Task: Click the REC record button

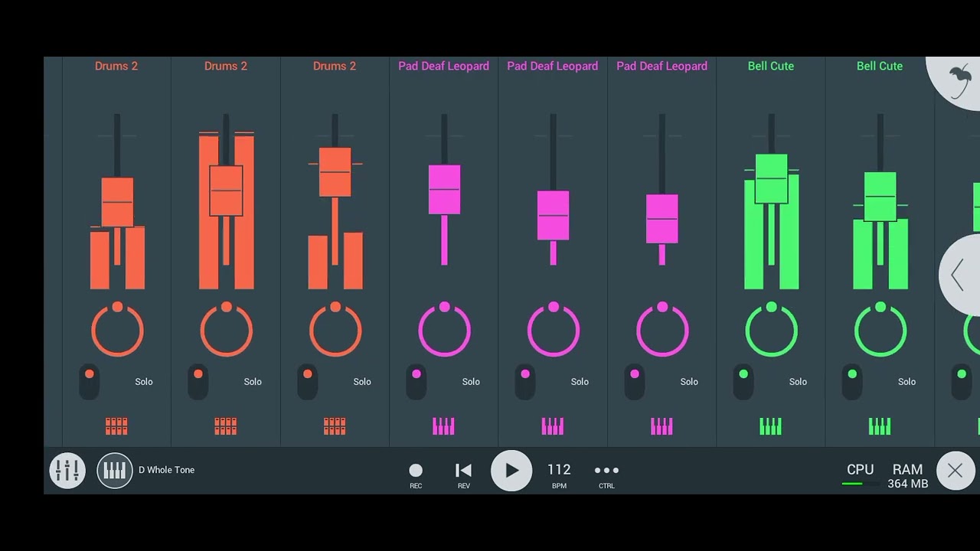Action: pyautogui.click(x=416, y=475)
